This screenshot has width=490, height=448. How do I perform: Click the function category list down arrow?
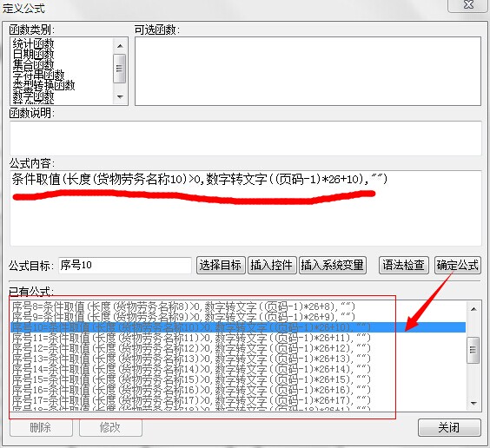(120, 96)
